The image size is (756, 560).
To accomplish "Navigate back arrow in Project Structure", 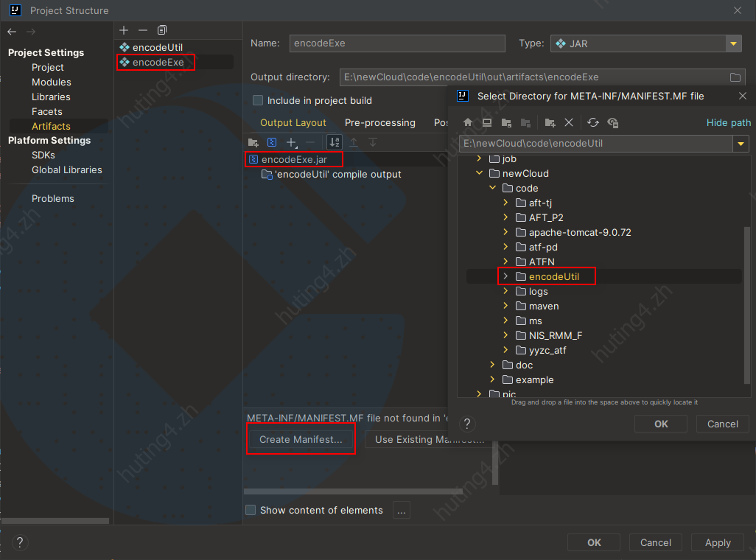I will tap(12, 32).
